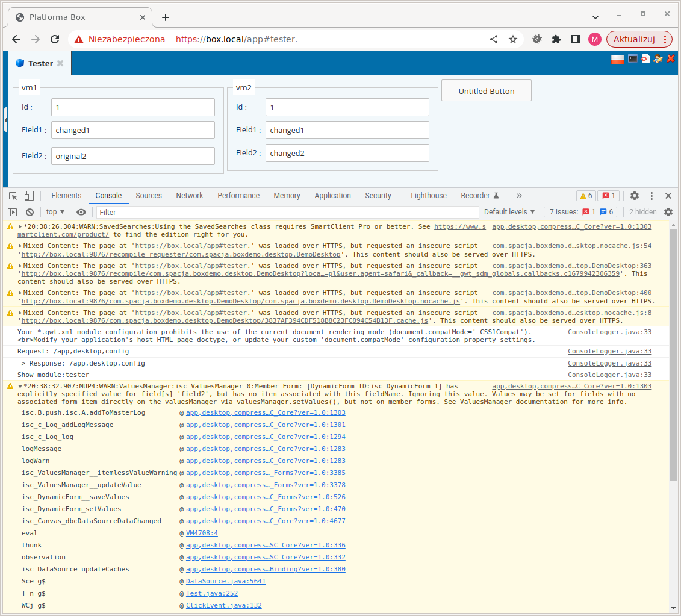The width and height of the screenshot is (681, 616).
Task: Reload the page in browser toolbar
Action: coord(55,39)
